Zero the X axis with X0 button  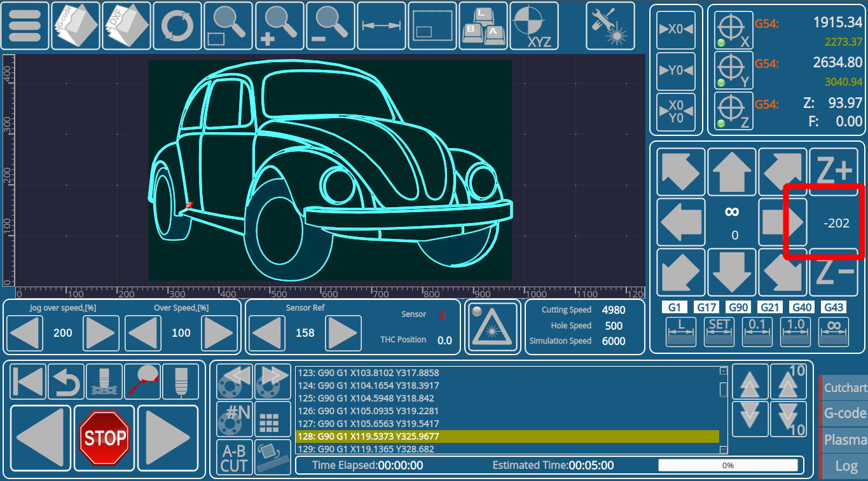pyautogui.click(x=675, y=29)
